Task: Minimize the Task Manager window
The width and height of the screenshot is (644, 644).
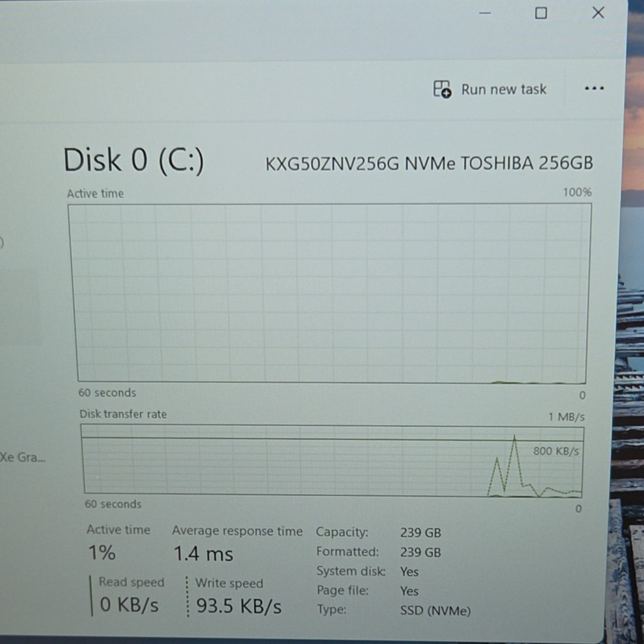Action: coord(485,13)
